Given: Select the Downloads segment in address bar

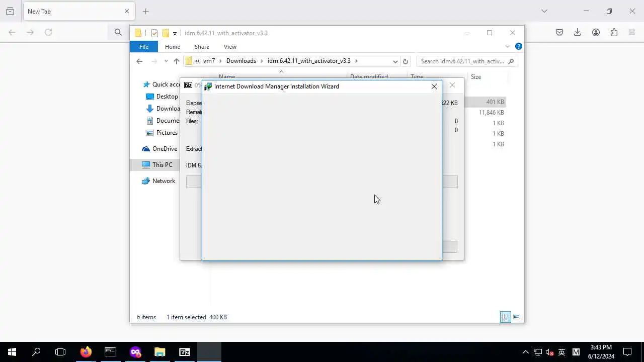Looking at the screenshot, I should coord(241,61).
